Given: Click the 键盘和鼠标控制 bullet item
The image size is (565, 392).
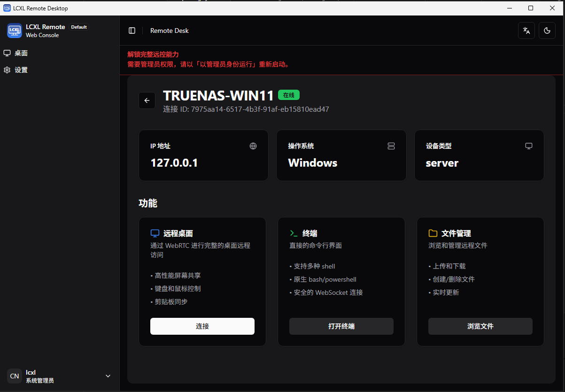Looking at the screenshot, I should point(176,289).
